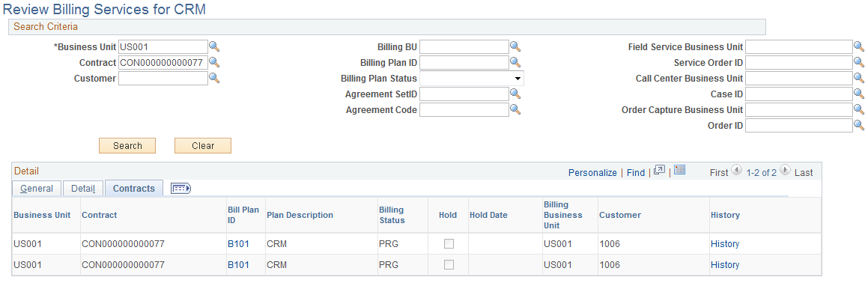The width and height of the screenshot is (868, 283).
Task: Focus the Service Order ID input field
Action: point(799,63)
